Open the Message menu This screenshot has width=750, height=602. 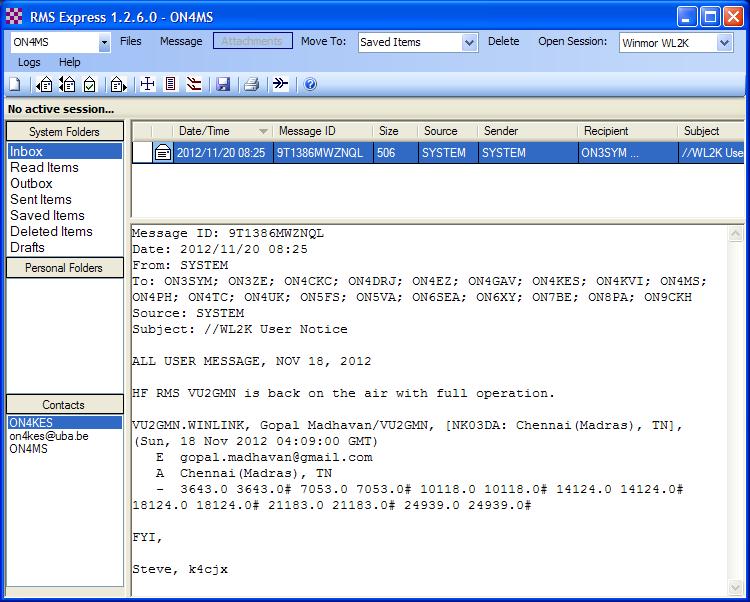click(x=181, y=41)
